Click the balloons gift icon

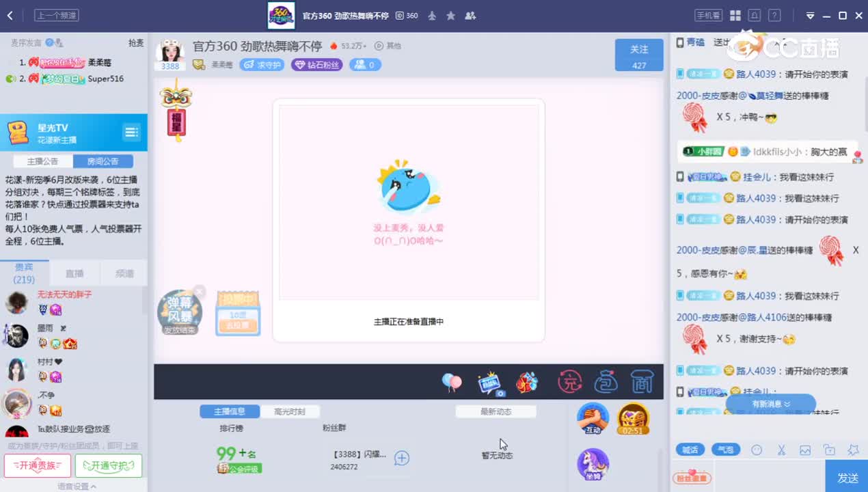[x=452, y=382]
